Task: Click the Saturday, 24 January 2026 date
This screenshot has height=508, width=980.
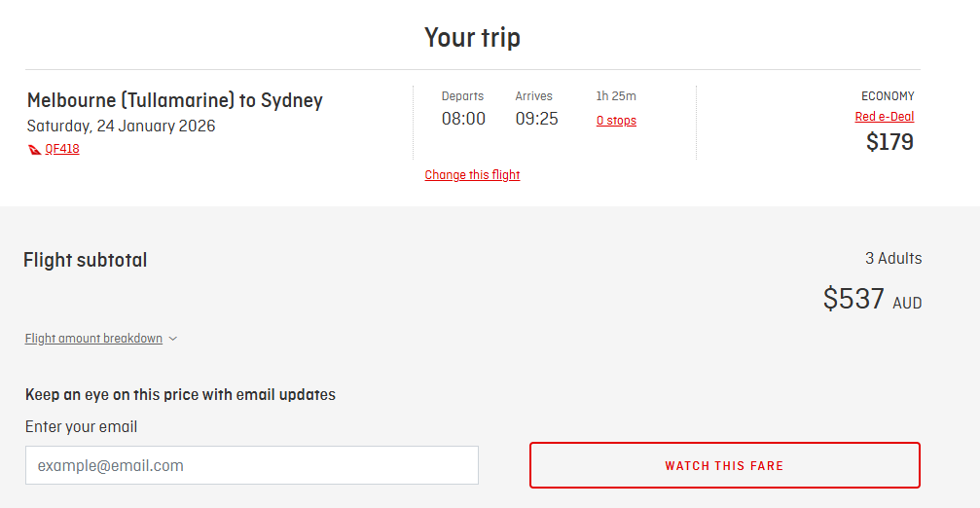Action: point(122,127)
